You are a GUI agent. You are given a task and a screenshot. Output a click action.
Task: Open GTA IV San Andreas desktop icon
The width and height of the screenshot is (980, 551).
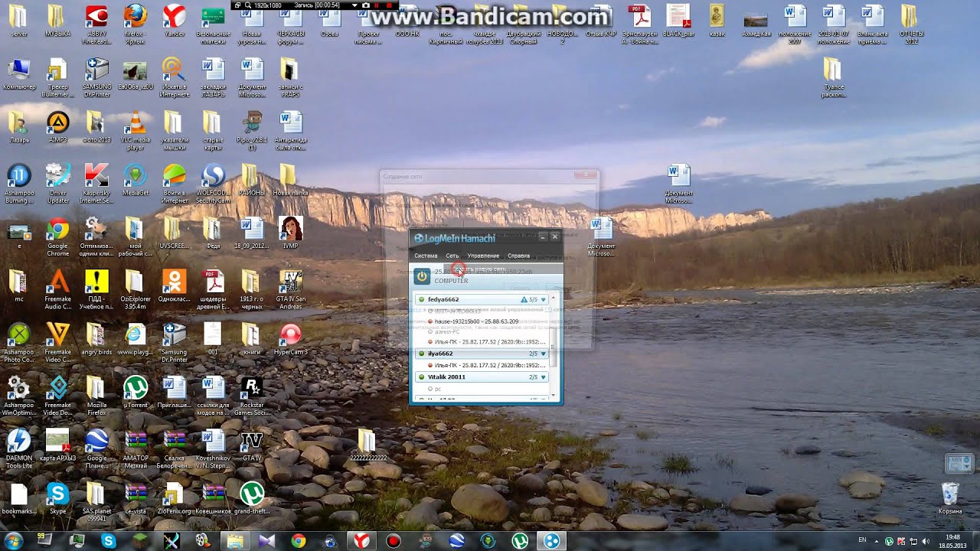(290, 289)
